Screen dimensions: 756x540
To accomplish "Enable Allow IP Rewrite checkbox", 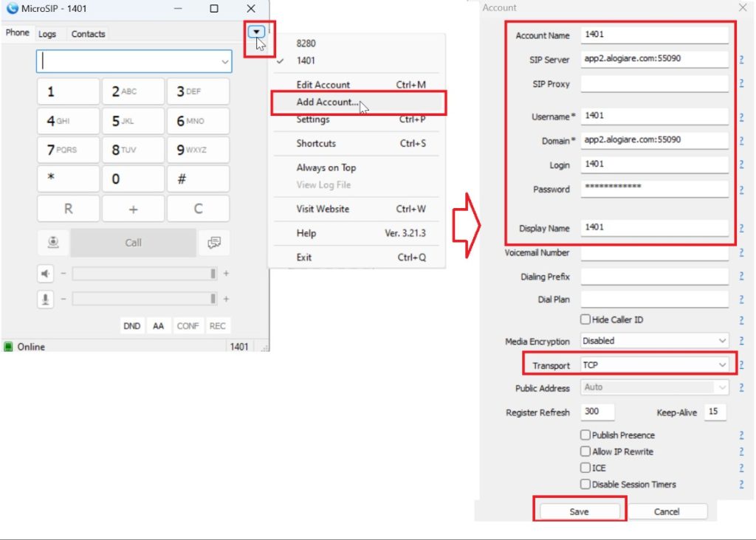I will click(585, 451).
